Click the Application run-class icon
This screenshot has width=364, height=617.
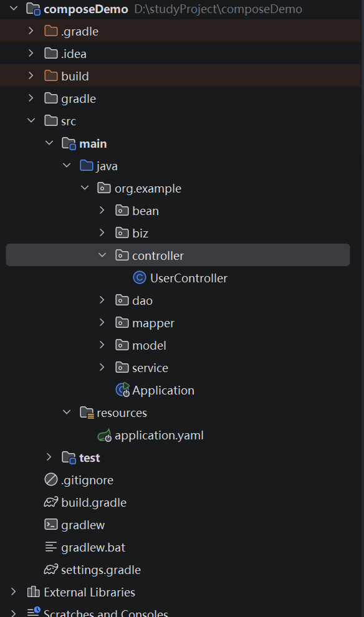point(122,390)
